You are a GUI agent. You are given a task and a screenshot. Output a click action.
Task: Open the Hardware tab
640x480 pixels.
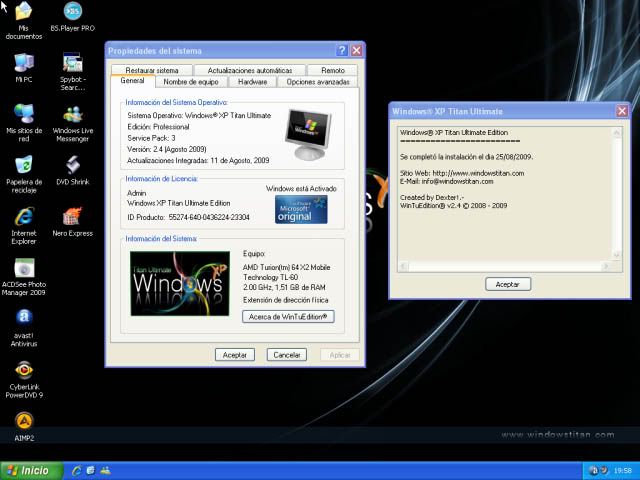(252, 82)
